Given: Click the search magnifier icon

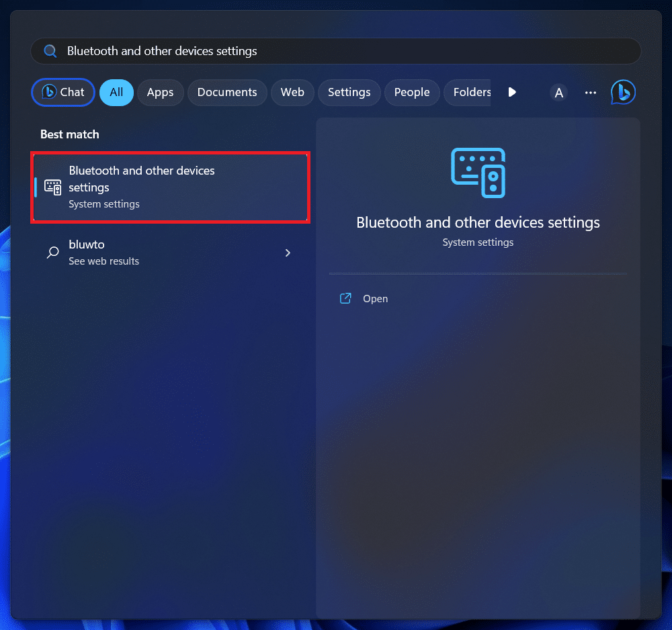Looking at the screenshot, I should click(x=49, y=50).
